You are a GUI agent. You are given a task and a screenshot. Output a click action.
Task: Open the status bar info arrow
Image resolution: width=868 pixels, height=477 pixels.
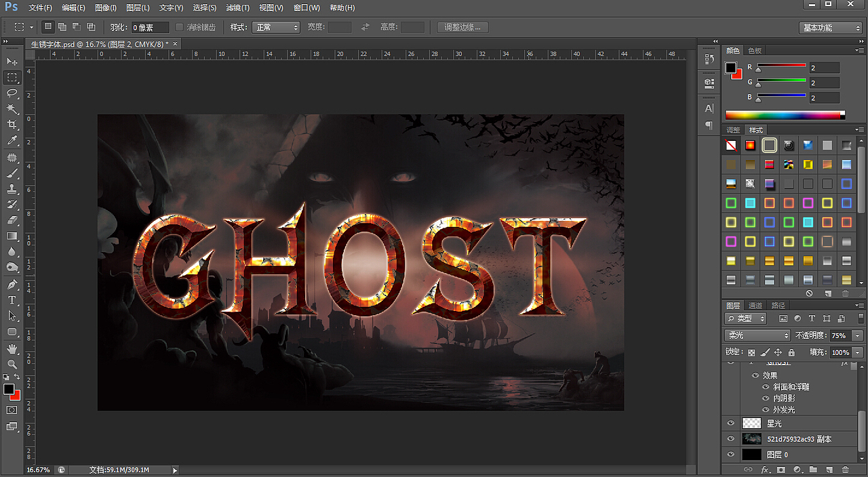[175, 470]
